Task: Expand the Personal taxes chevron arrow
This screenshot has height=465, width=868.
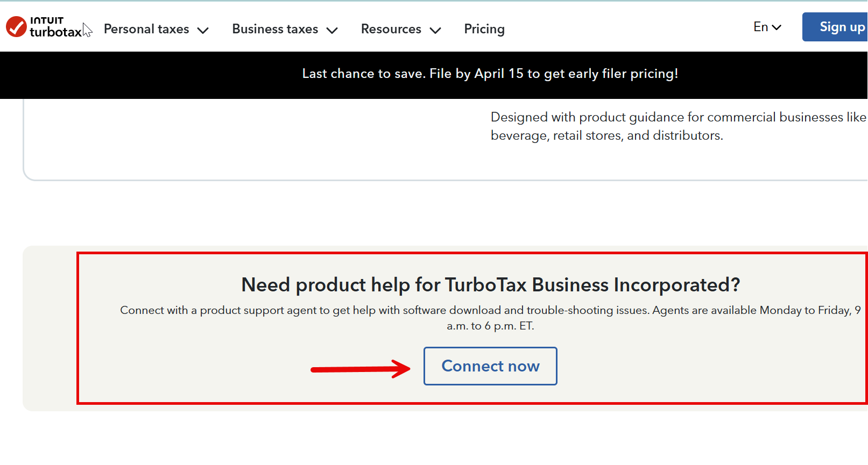Action: [x=203, y=30]
